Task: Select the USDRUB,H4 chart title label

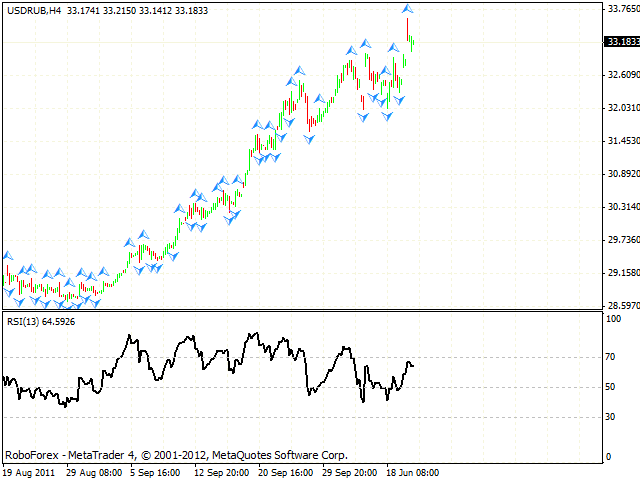Action: pyautogui.click(x=32, y=10)
